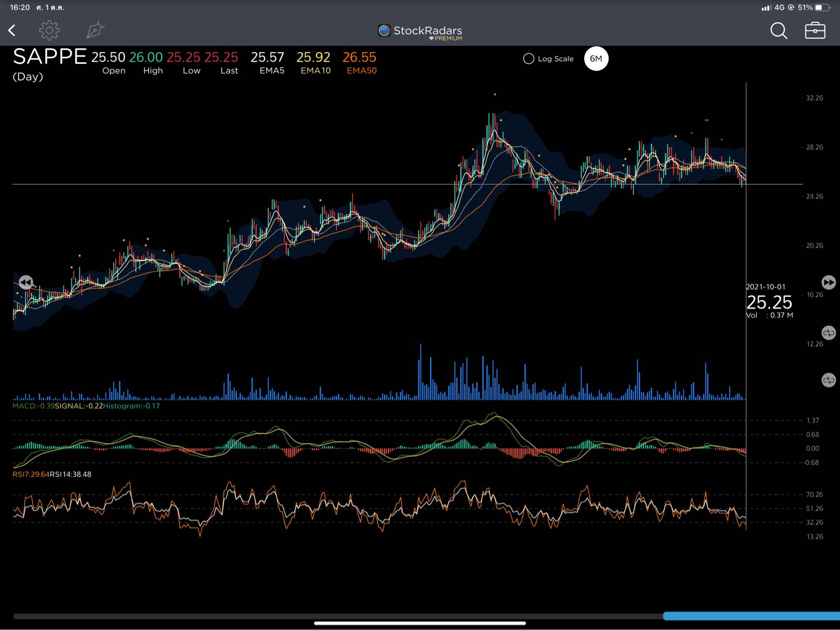
Task: Select the pen drawing tool
Action: (x=95, y=30)
